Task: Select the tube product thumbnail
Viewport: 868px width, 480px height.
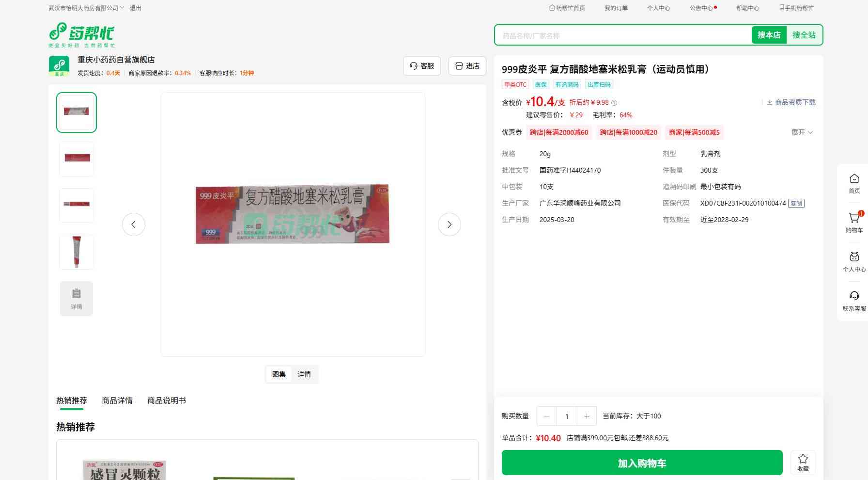Action: tap(77, 252)
